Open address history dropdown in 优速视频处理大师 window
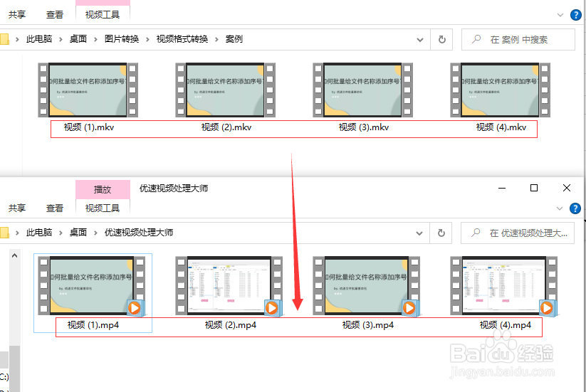The image size is (586, 392). [419, 233]
